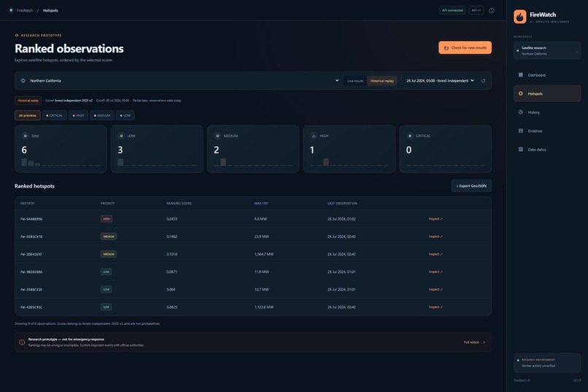Go to the FireWatch breadcrumb link
Screen dimensions: 588x392
[25, 10]
